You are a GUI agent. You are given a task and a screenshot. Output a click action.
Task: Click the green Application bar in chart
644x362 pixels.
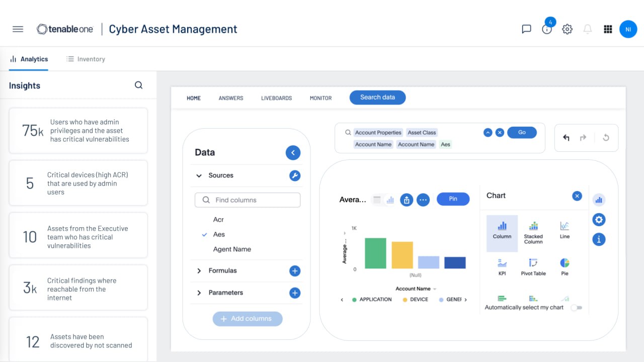[x=375, y=253]
